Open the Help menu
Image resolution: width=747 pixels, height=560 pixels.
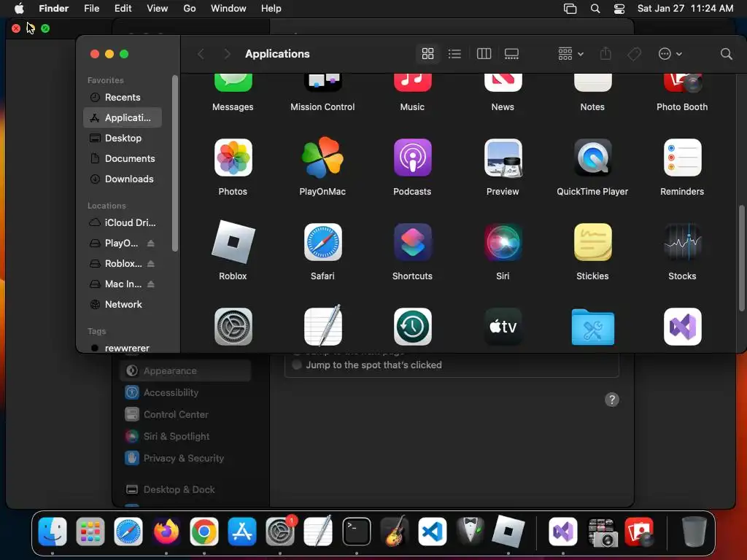click(x=271, y=8)
